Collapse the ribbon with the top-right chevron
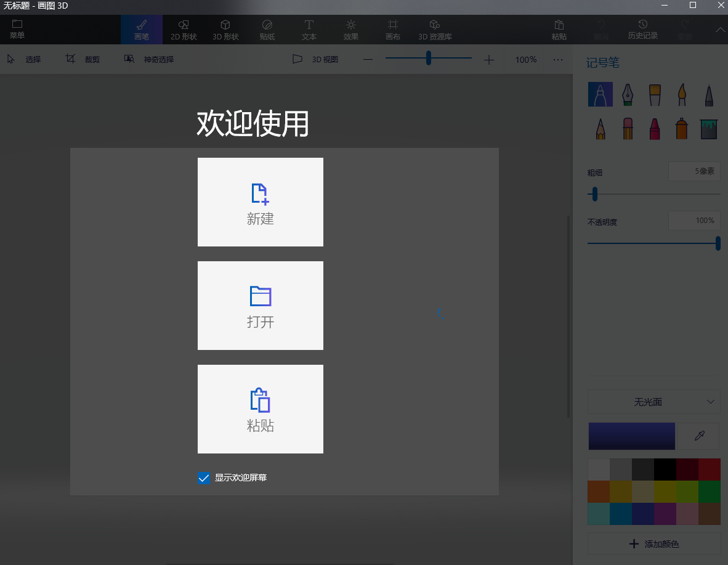 [720, 30]
